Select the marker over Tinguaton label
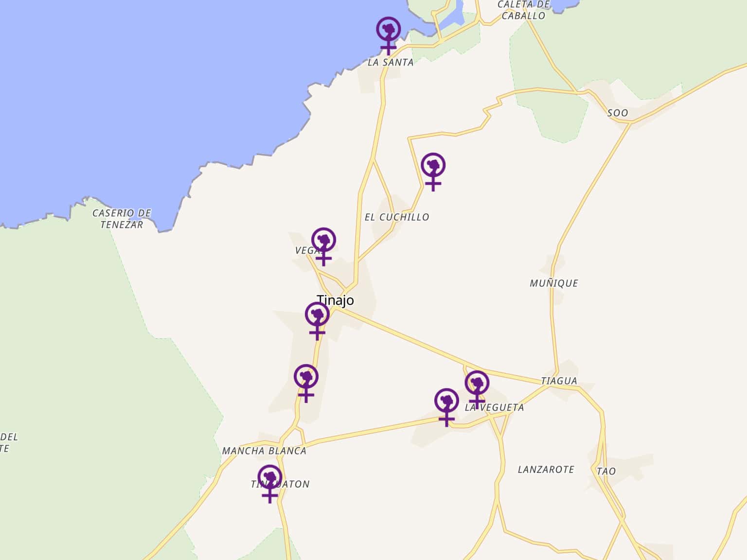The width and height of the screenshot is (747, 560). click(x=270, y=484)
